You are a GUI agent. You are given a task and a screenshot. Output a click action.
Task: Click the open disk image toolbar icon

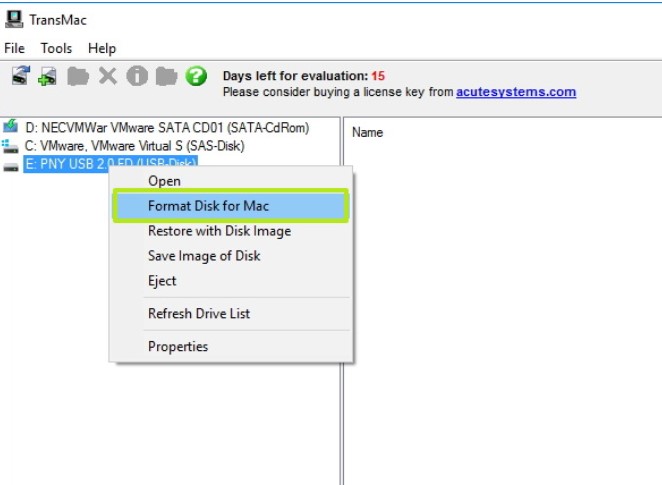tap(21, 76)
